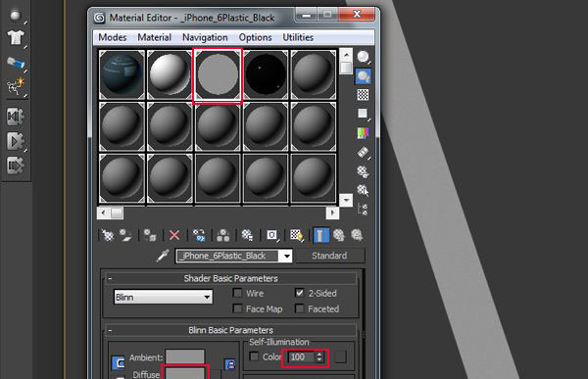Click red X Reset Map/Material icon
The image size is (588, 379).
click(174, 235)
